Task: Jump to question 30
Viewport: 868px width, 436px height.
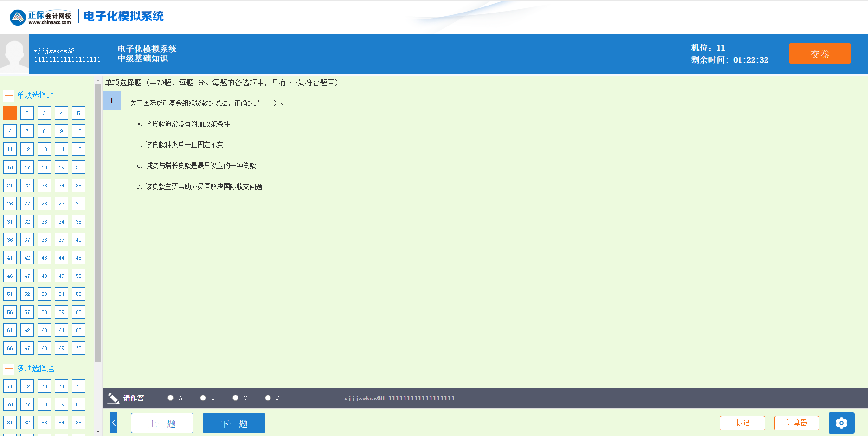Action: tap(78, 204)
